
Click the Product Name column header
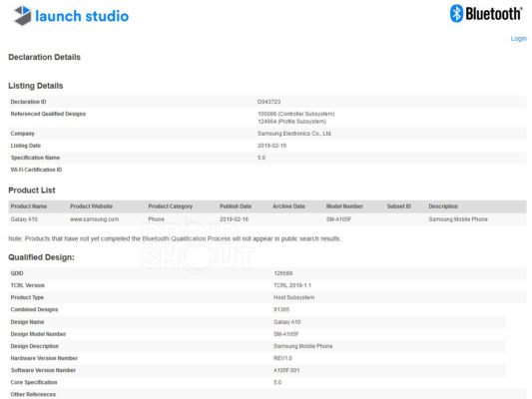click(29, 206)
